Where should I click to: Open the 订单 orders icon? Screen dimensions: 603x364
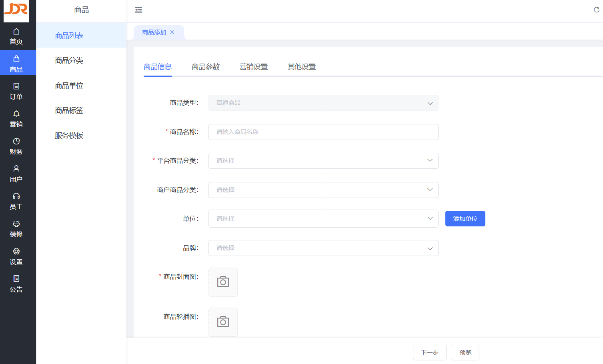click(16, 86)
